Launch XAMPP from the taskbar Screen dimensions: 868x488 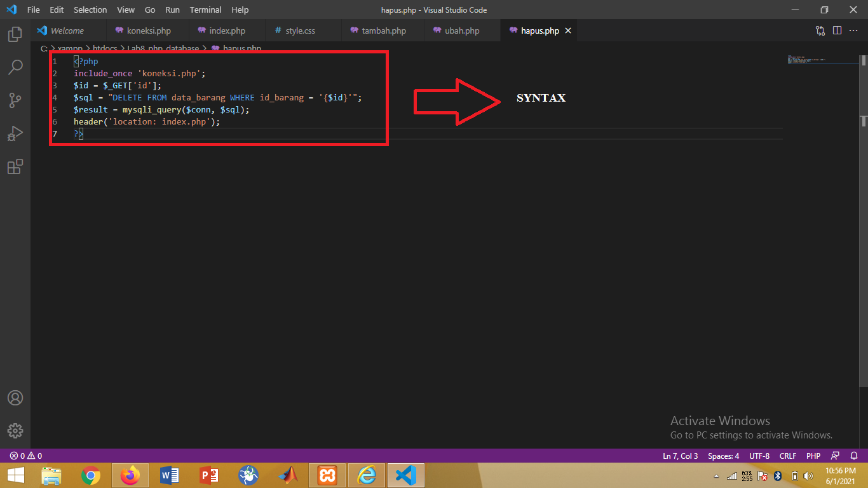(x=327, y=475)
